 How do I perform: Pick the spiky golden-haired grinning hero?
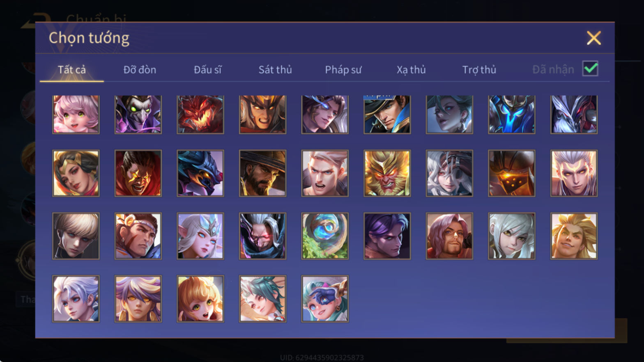tap(574, 236)
